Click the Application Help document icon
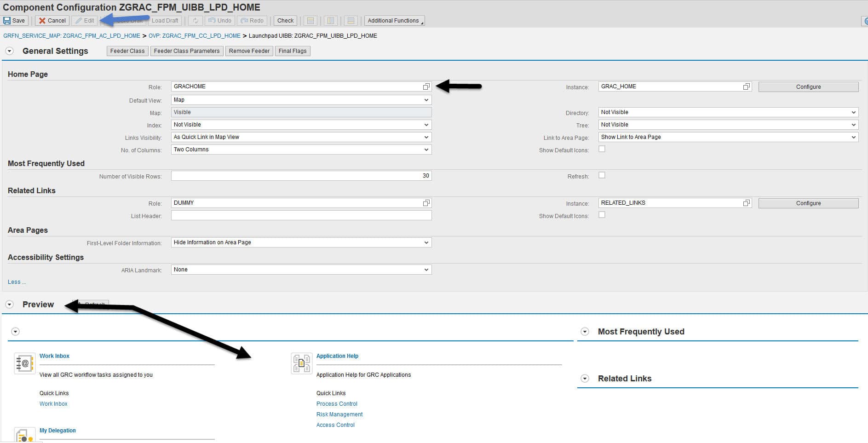The image size is (868, 443). (x=301, y=363)
